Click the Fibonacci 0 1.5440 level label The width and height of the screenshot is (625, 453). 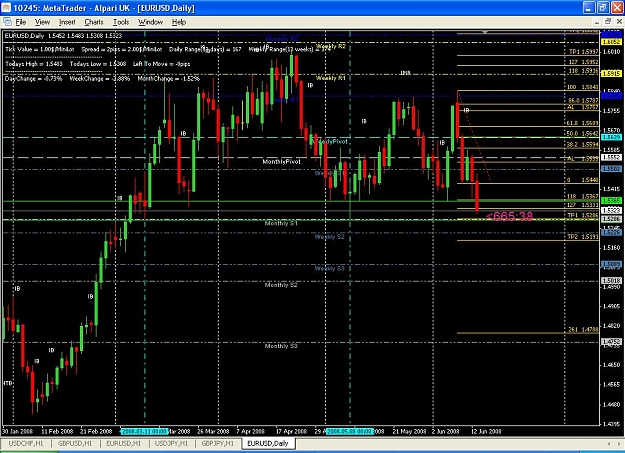[x=583, y=180]
